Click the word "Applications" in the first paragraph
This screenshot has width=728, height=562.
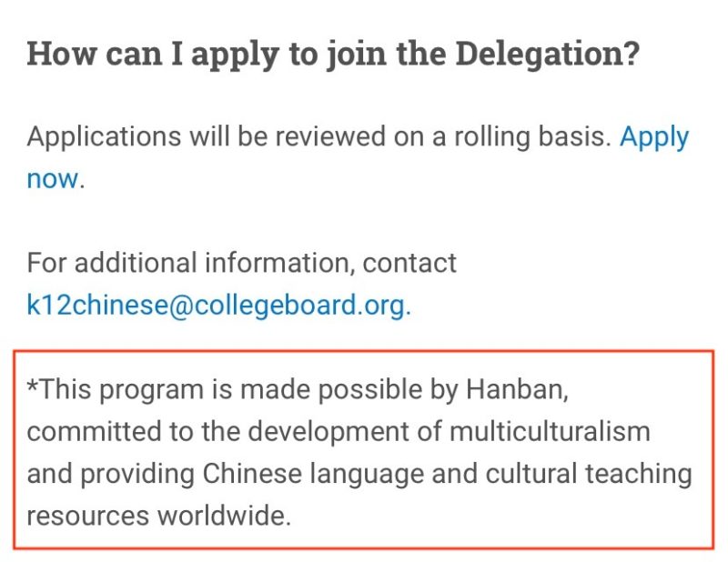[x=105, y=137]
